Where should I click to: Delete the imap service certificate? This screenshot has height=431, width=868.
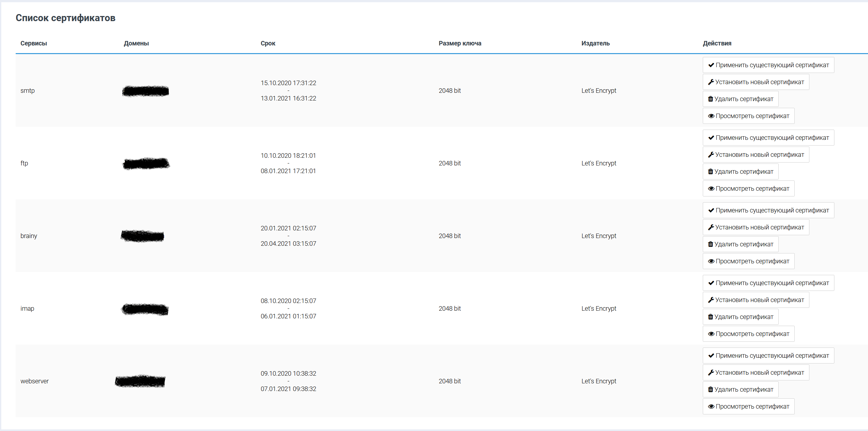pyautogui.click(x=740, y=317)
